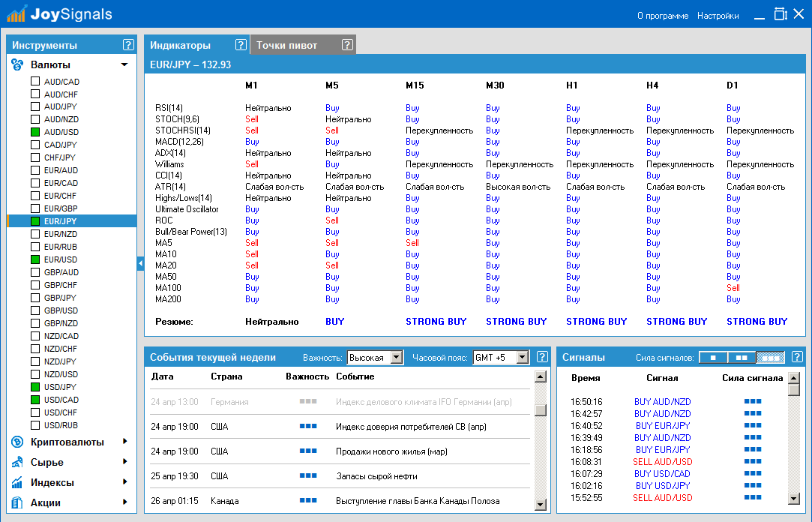The height and width of the screenshot is (522, 812).
Task: Click the JoySignals logo icon
Action: click(x=16, y=14)
